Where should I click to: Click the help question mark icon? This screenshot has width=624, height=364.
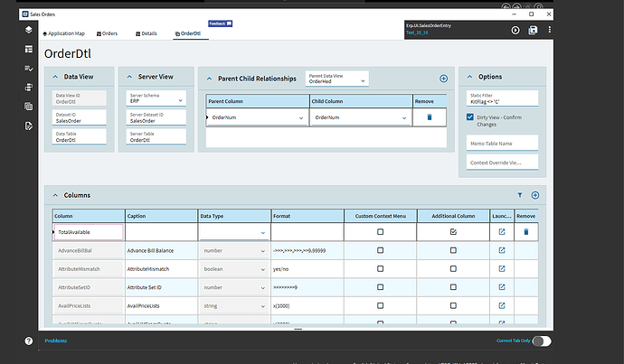(x=28, y=341)
